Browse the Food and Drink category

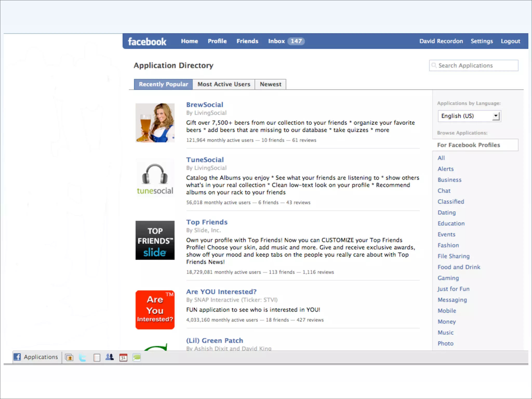(459, 267)
